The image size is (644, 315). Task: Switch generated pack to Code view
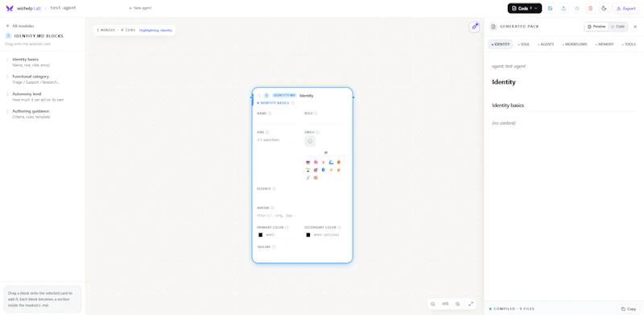[617, 27]
